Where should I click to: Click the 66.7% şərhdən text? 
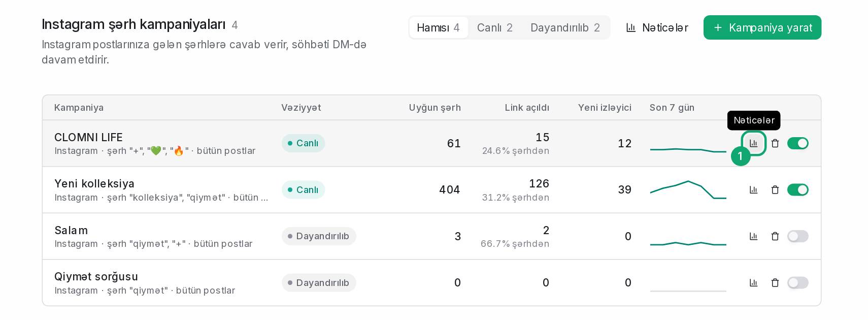point(515,244)
